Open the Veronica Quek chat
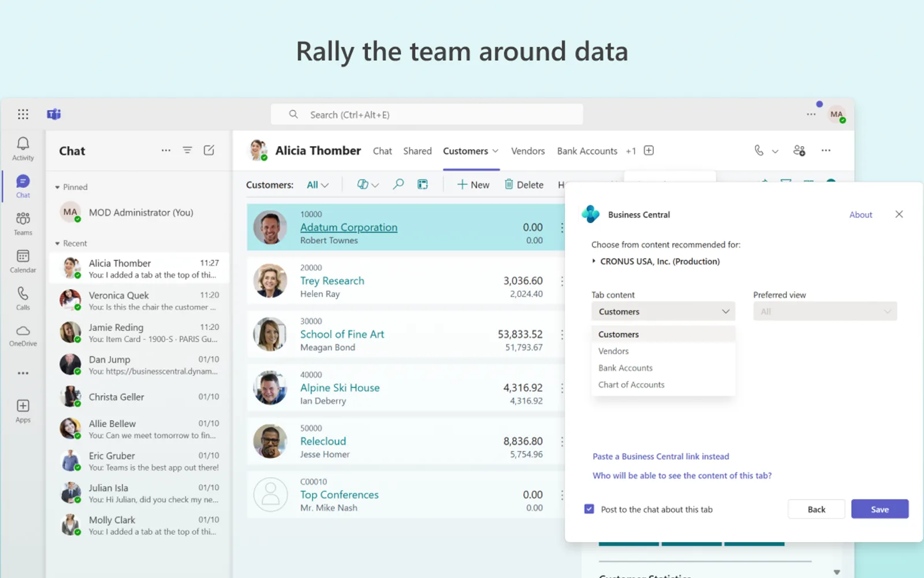Viewport: 924px width, 578px height. (x=139, y=301)
